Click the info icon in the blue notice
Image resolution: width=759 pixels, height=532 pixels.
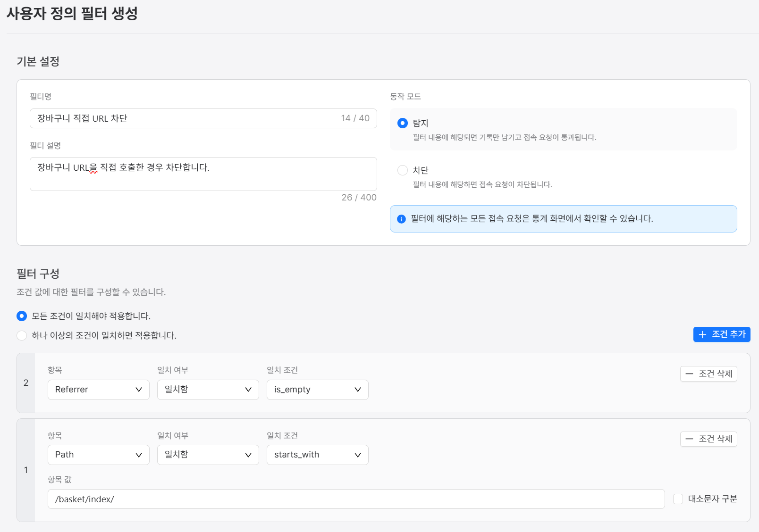(x=401, y=219)
